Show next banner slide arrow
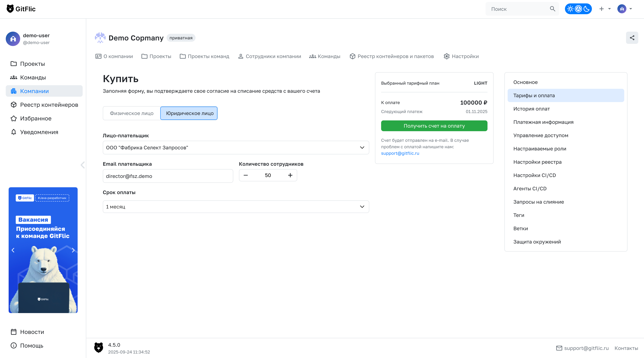 click(x=73, y=250)
